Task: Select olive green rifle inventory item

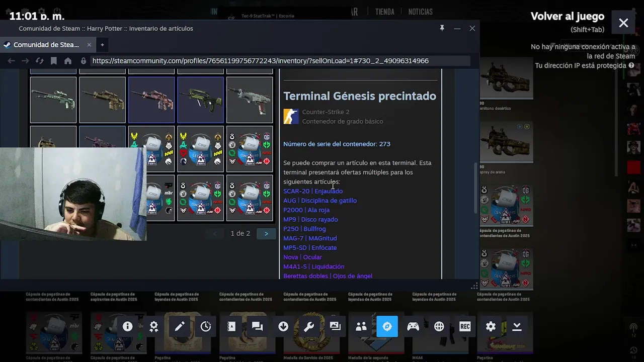Action: tap(200, 100)
